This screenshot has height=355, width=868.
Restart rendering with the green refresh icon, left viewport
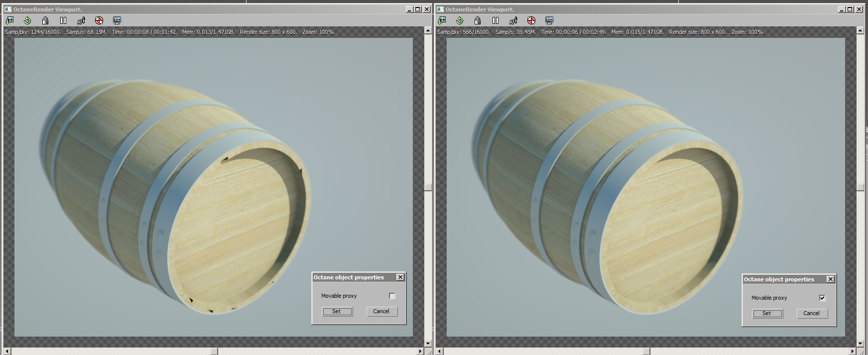pyautogui.click(x=27, y=20)
